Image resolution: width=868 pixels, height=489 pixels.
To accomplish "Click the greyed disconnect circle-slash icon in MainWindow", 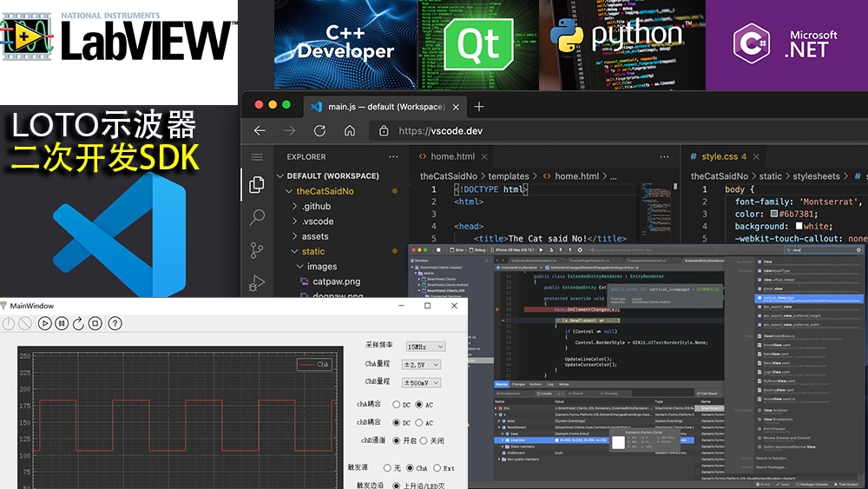I will point(25,323).
